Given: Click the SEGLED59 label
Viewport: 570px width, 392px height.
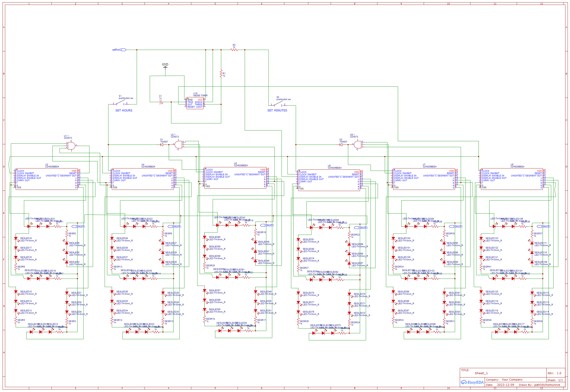Looking at the screenshot, I should coord(215,247).
